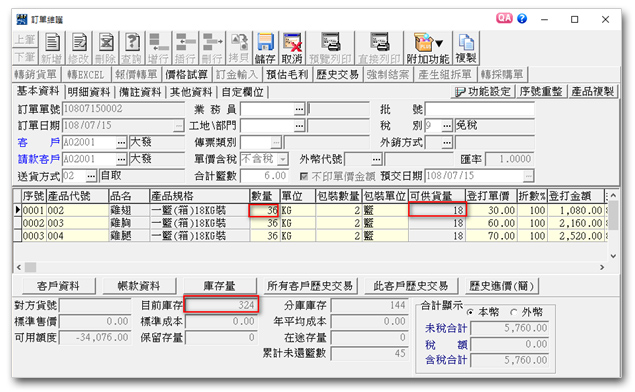
Task: Click the pink QA icon
Action: tap(504, 18)
